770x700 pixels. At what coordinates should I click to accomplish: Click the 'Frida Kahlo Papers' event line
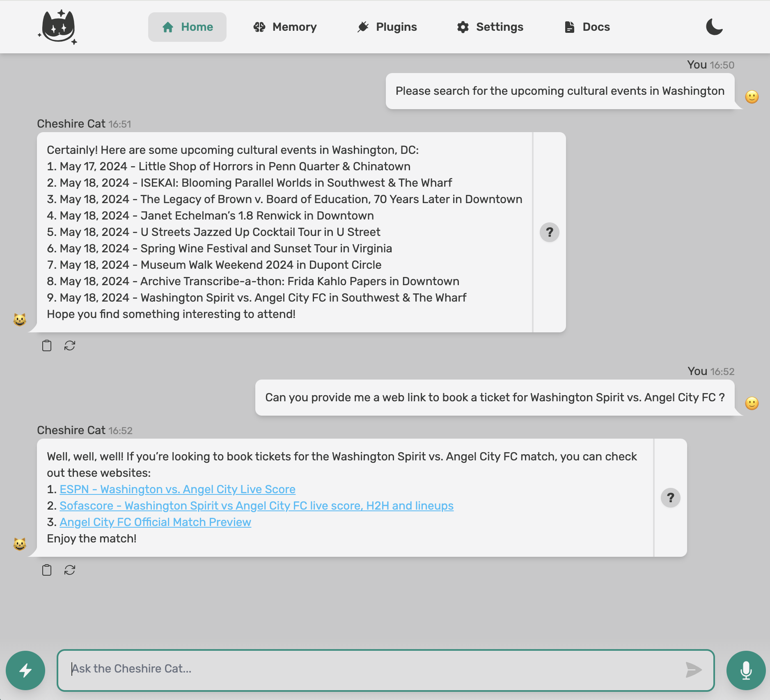(x=253, y=281)
